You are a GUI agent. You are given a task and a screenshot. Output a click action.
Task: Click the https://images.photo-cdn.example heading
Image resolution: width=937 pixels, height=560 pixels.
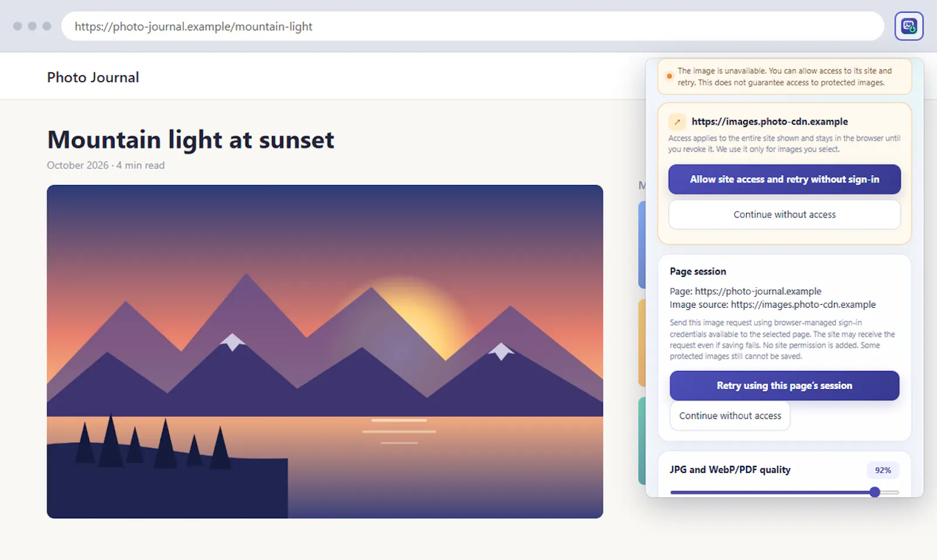tap(770, 122)
